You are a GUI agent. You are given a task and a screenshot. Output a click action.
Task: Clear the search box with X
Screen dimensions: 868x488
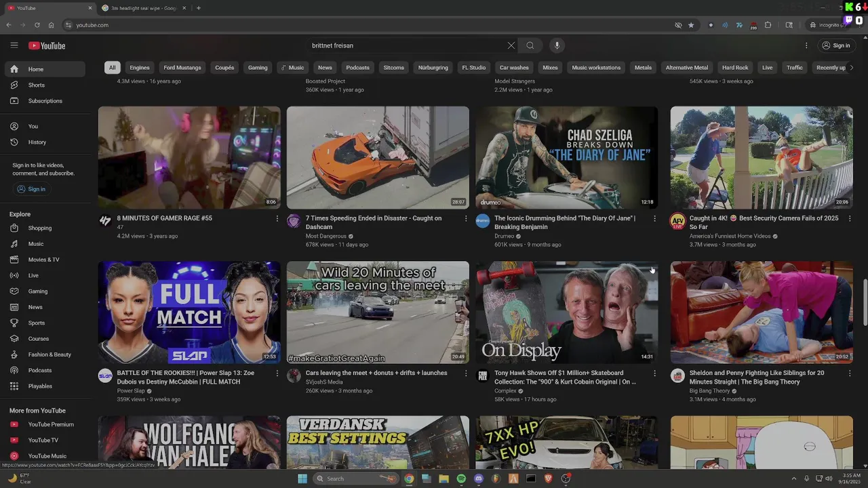pos(511,45)
